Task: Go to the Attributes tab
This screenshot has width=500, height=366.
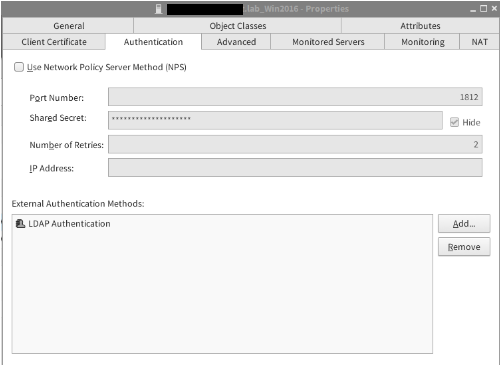Action: [x=420, y=26]
